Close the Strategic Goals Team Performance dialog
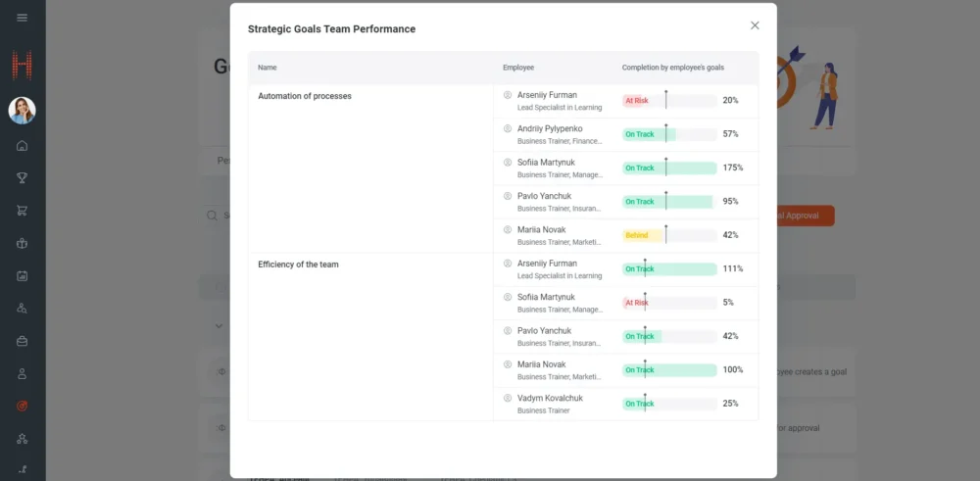Image resolution: width=980 pixels, height=481 pixels. [x=754, y=25]
